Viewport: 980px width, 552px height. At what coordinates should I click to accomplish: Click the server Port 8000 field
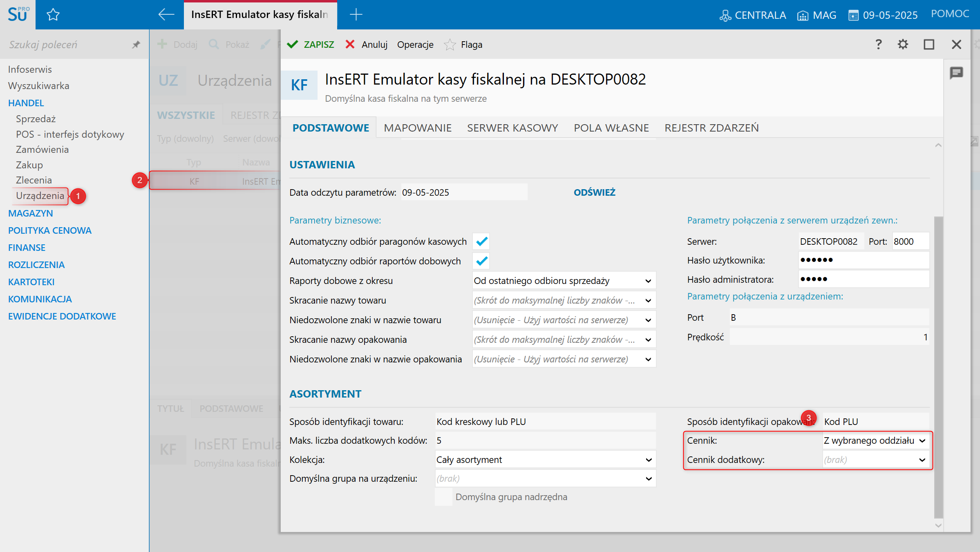(x=911, y=241)
